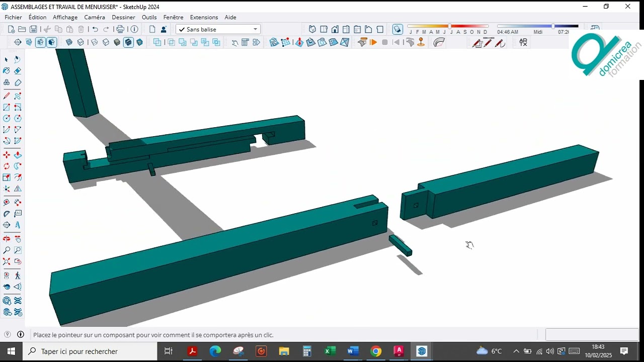Select the Rectangle tool

coord(7,107)
